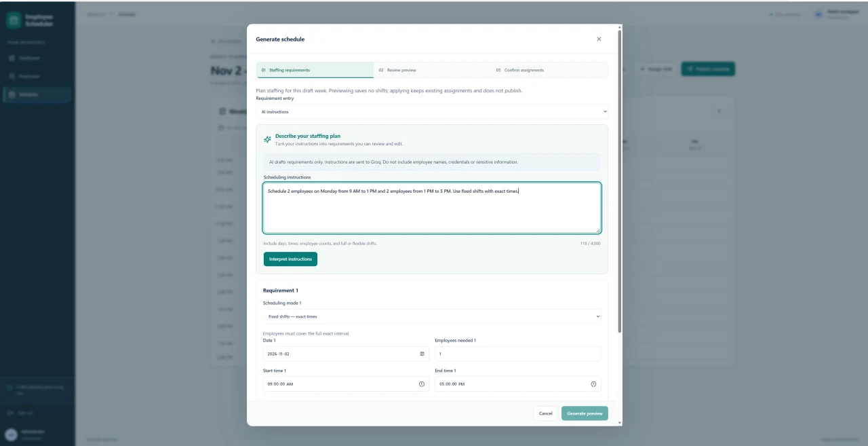The width and height of the screenshot is (868, 446).
Task: Click the Publish schedule button behind the dialog
Action: pyautogui.click(x=707, y=69)
